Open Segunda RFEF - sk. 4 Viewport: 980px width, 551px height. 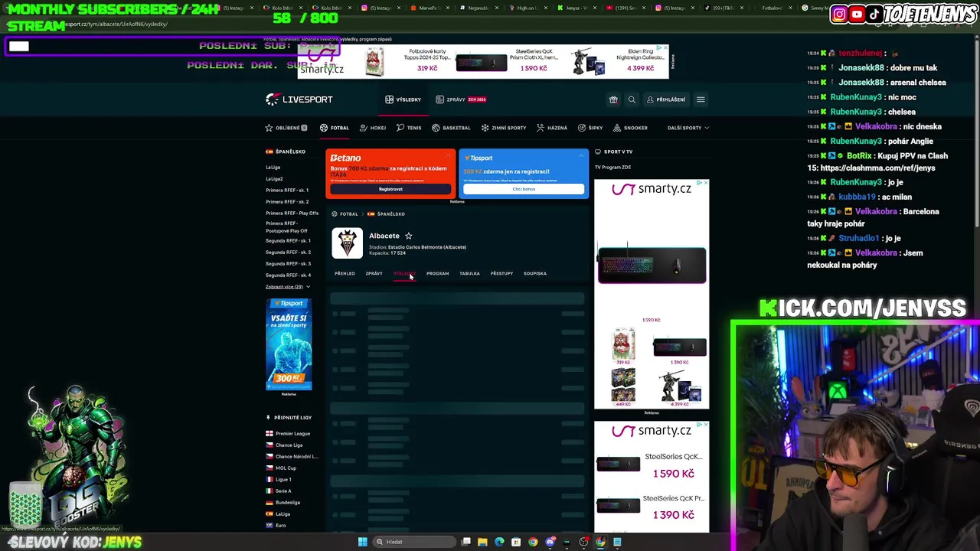coord(288,275)
